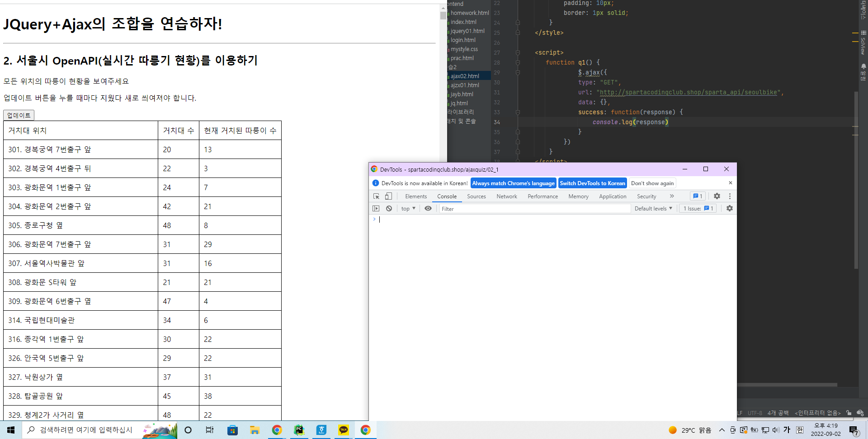Screen dimensions: 868x439
Task: Open File Explorer from taskbar
Action: pyautogui.click(x=255, y=430)
